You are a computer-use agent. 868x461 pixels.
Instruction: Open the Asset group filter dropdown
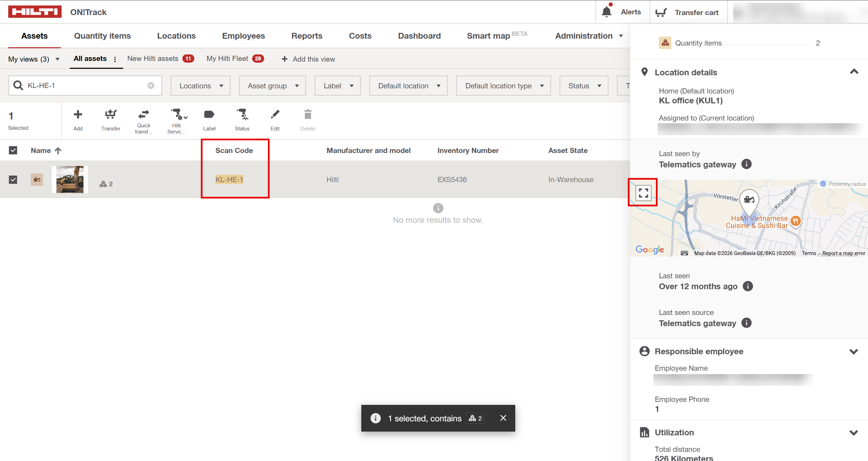(272, 86)
